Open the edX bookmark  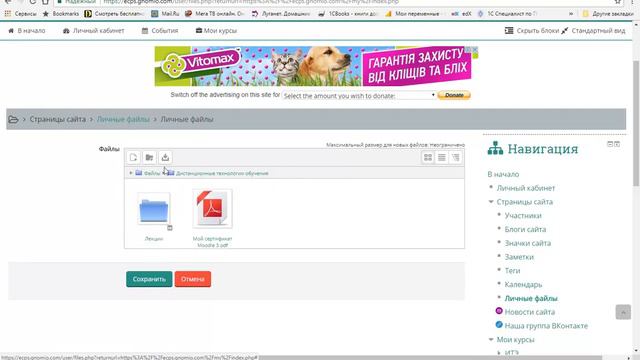coord(462,13)
